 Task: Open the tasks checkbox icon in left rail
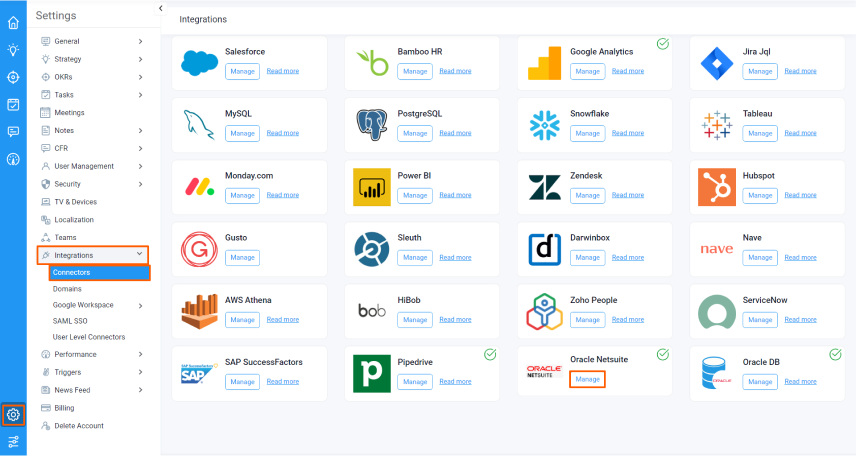point(13,104)
